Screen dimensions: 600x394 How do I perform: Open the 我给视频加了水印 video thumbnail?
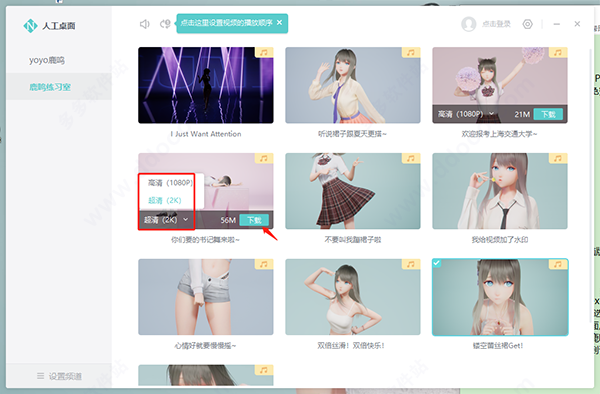pos(500,191)
